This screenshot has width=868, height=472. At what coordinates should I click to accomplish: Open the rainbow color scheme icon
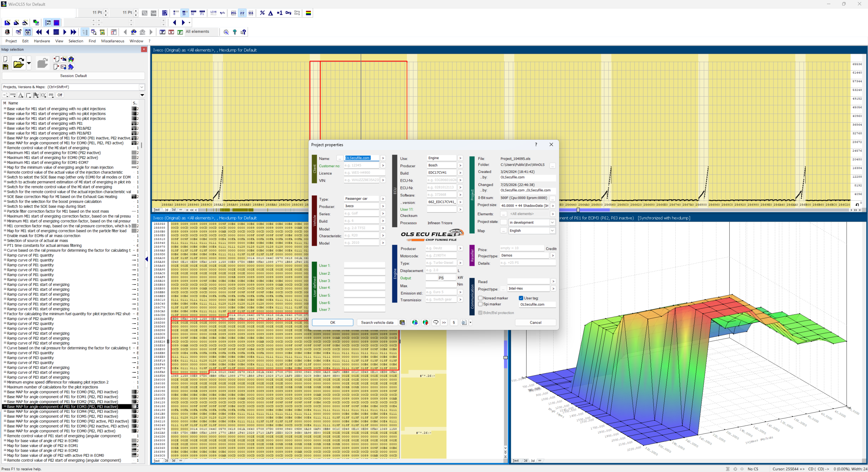coord(309,13)
